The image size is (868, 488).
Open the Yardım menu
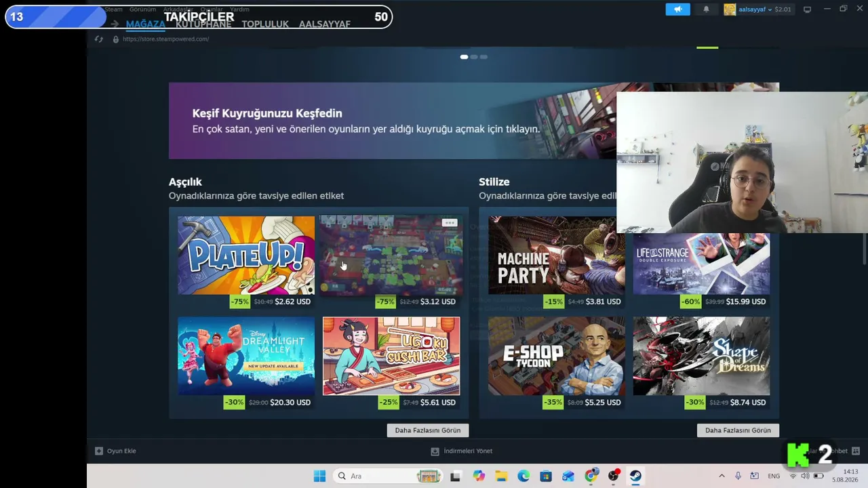pyautogui.click(x=240, y=9)
